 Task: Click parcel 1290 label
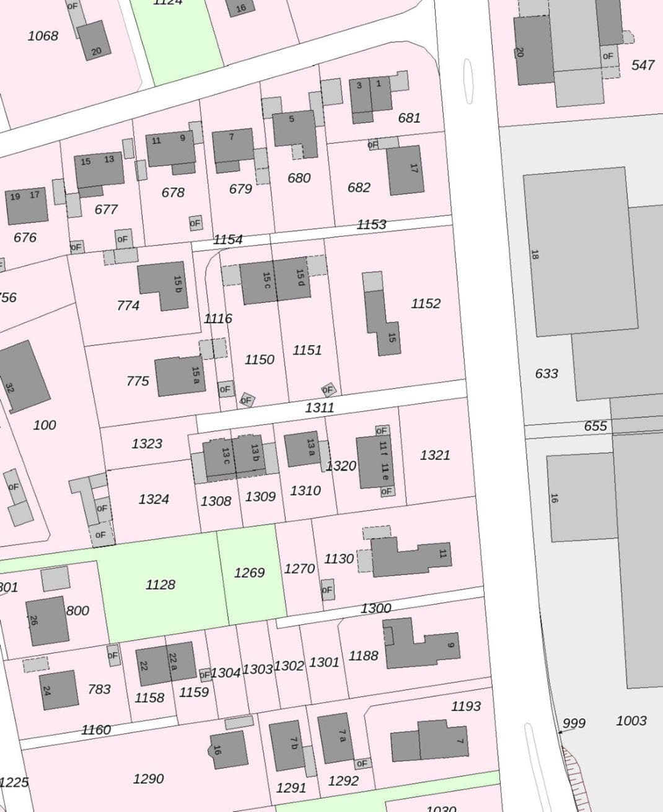pos(148,779)
